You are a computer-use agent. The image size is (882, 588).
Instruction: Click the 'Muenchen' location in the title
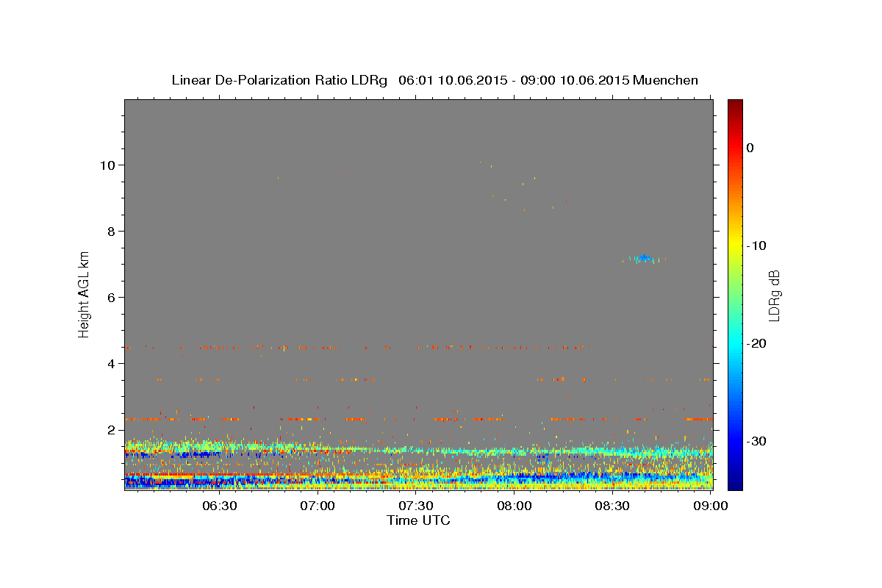pos(666,80)
